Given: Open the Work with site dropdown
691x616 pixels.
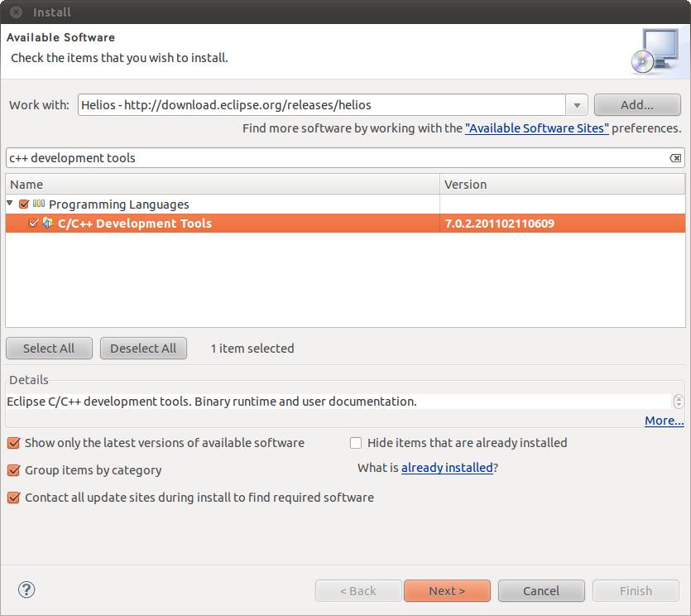Looking at the screenshot, I should click(x=577, y=105).
